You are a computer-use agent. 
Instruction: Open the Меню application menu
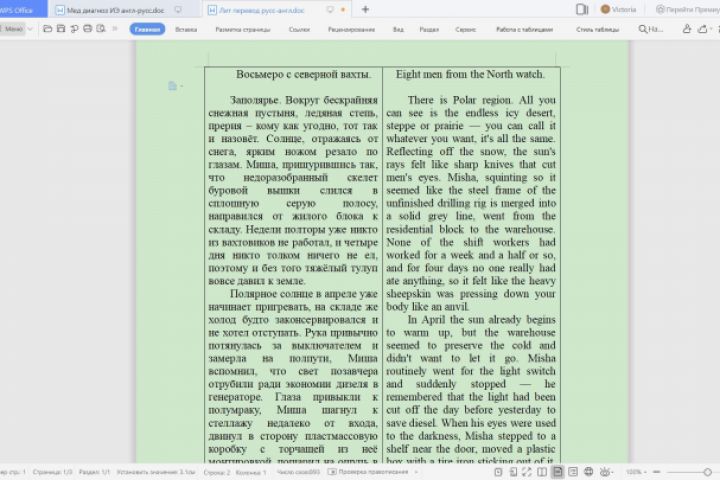pyautogui.click(x=16, y=29)
